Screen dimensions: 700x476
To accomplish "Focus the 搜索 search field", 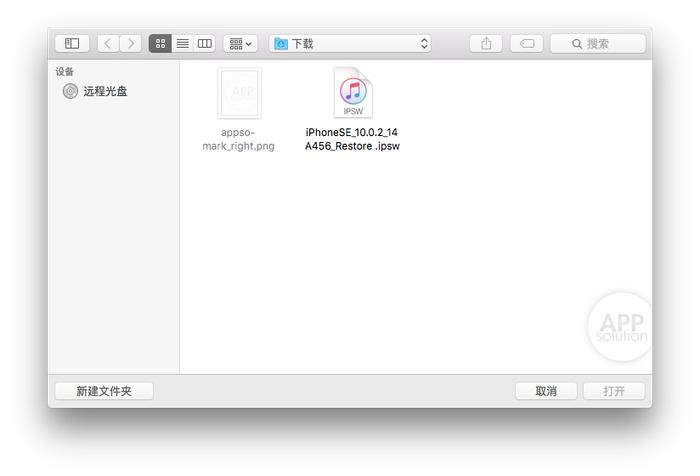I will point(598,43).
